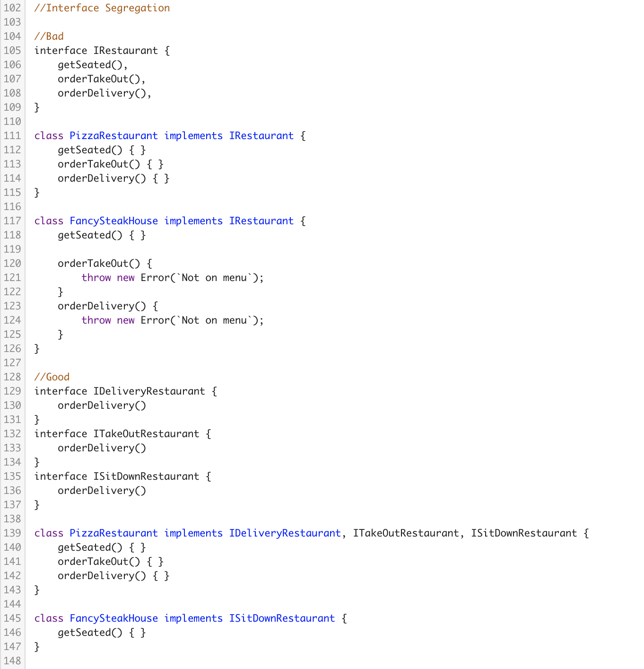Click 'orderTakeOut() { }' on line 113

coord(111,164)
